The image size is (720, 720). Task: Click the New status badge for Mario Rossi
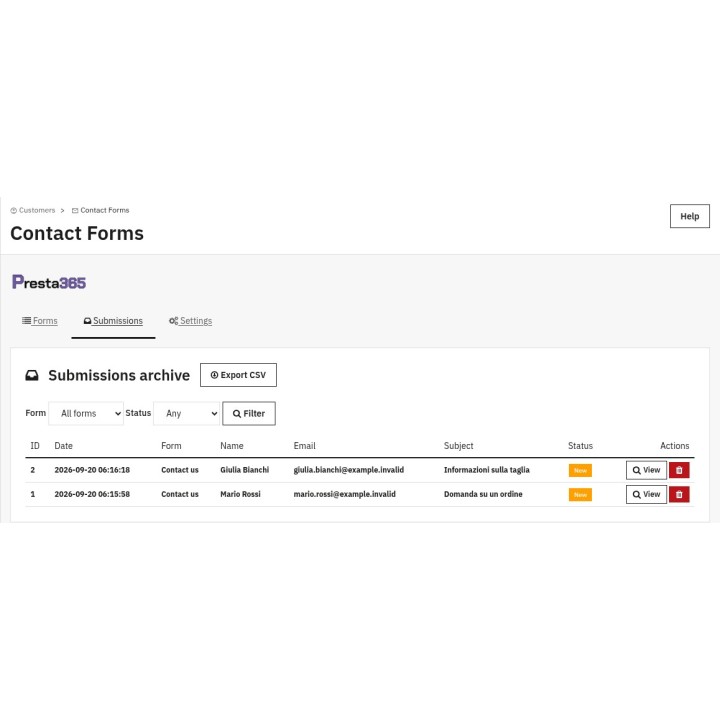(x=580, y=495)
